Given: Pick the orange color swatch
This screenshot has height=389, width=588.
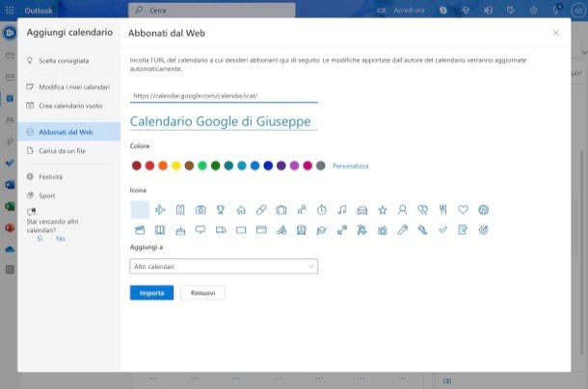Looking at the screenshot, I should pyautogui.click(x=163, y=166).
